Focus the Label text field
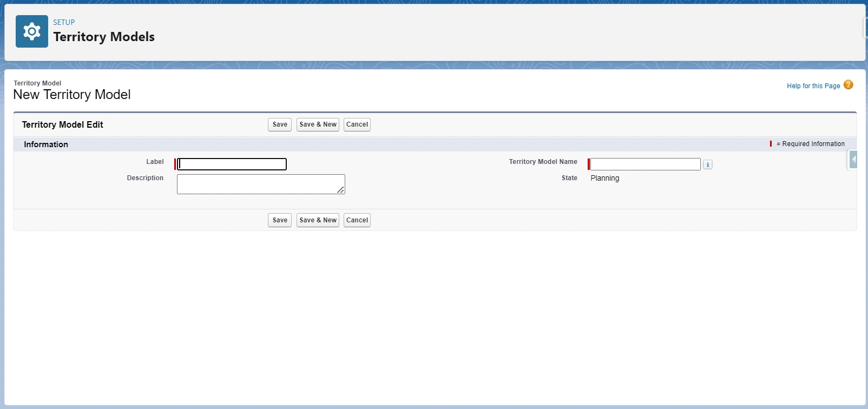The image size is (868, 409). click(232, 164)
